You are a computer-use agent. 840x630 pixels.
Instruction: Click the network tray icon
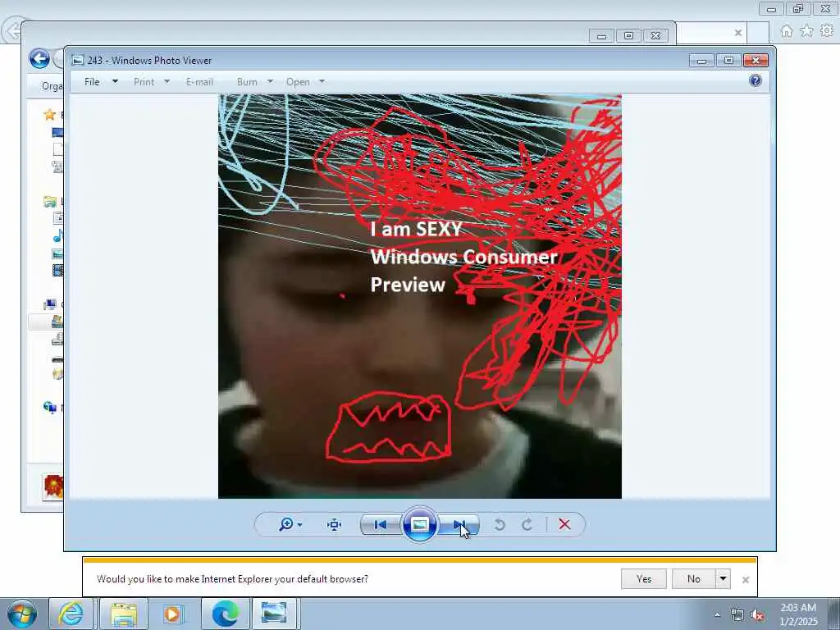coord(737,615)
